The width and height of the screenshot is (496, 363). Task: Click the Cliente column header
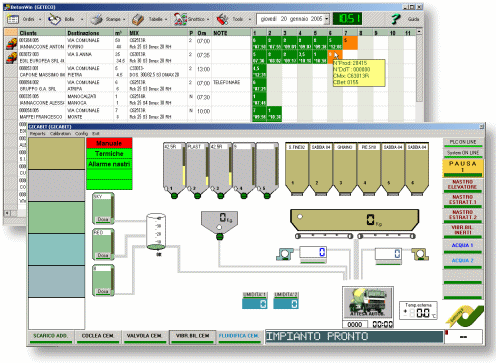42,33
